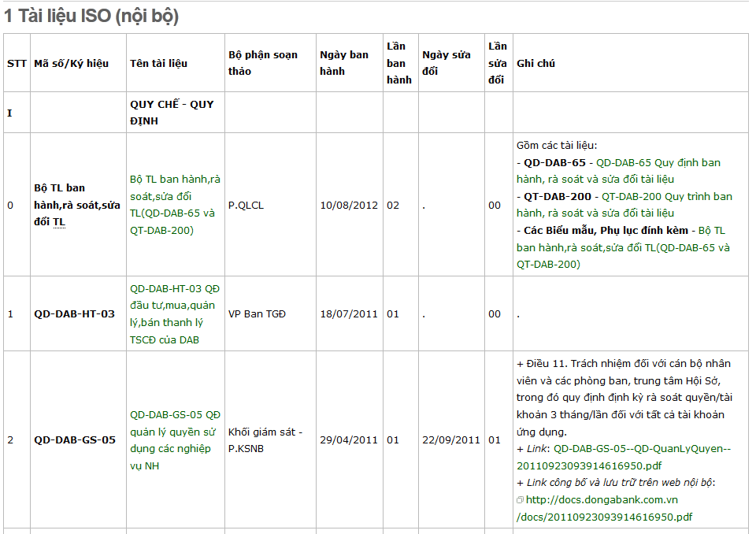This screenshot has width=756, height=534.
Task: Click the 'Bộ phận soạn thảo' column header
Action: [263, 63]
